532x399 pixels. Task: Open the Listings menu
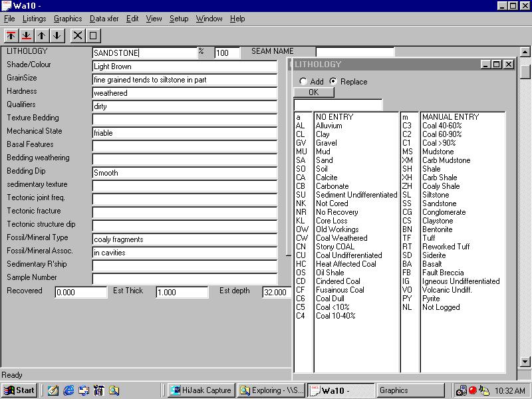(35, 19)
